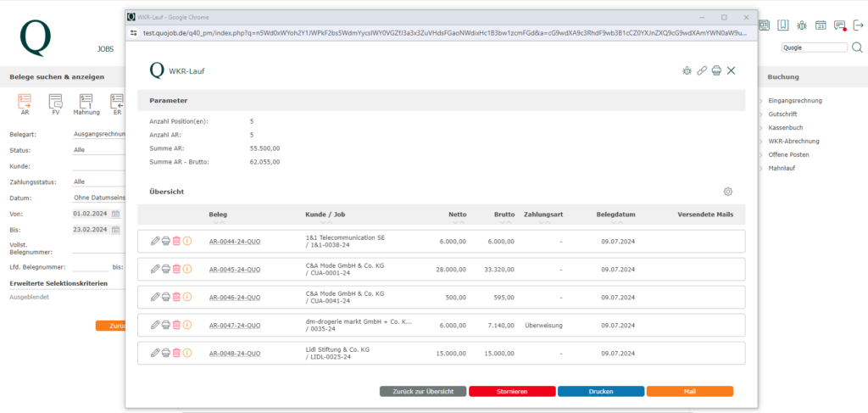
Task: Open the Übersicht table settings gear
Action: point(728,192)
